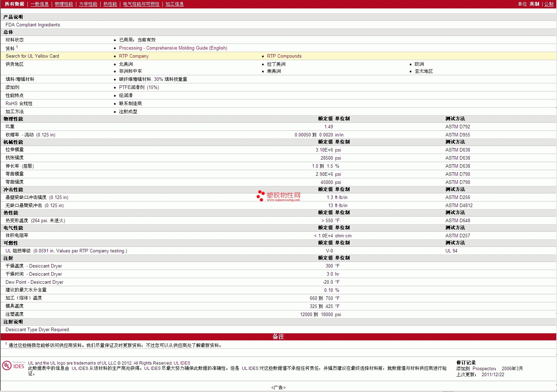Click RTP Compounds link

[x=284, y=56]
